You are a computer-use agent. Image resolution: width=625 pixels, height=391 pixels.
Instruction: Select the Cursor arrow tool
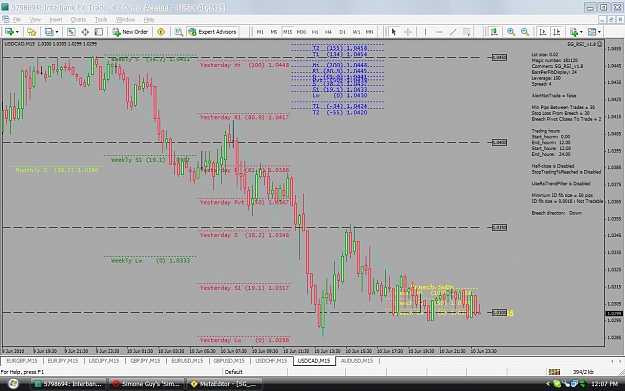point(394,32)
